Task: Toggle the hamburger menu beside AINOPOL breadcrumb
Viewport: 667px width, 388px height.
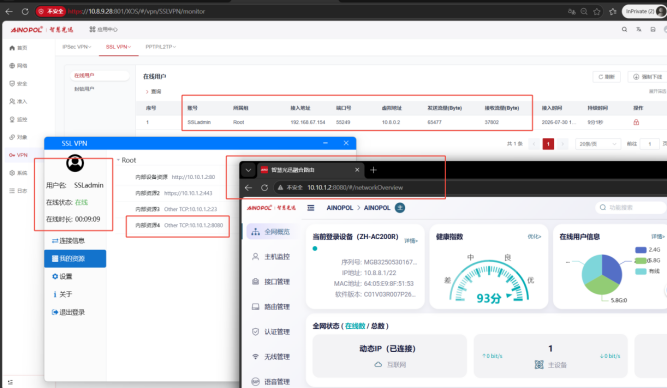Action: (x=311, y=208)
